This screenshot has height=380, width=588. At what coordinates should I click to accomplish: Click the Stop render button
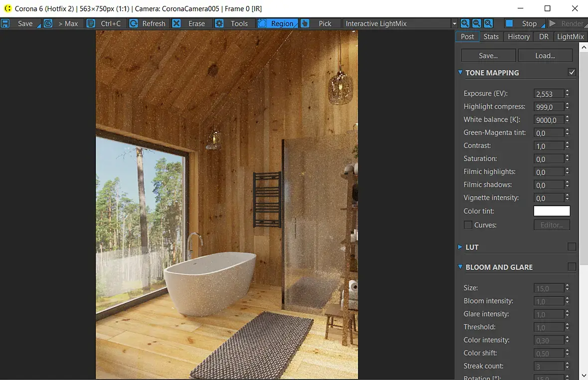[x=524, y=23]
